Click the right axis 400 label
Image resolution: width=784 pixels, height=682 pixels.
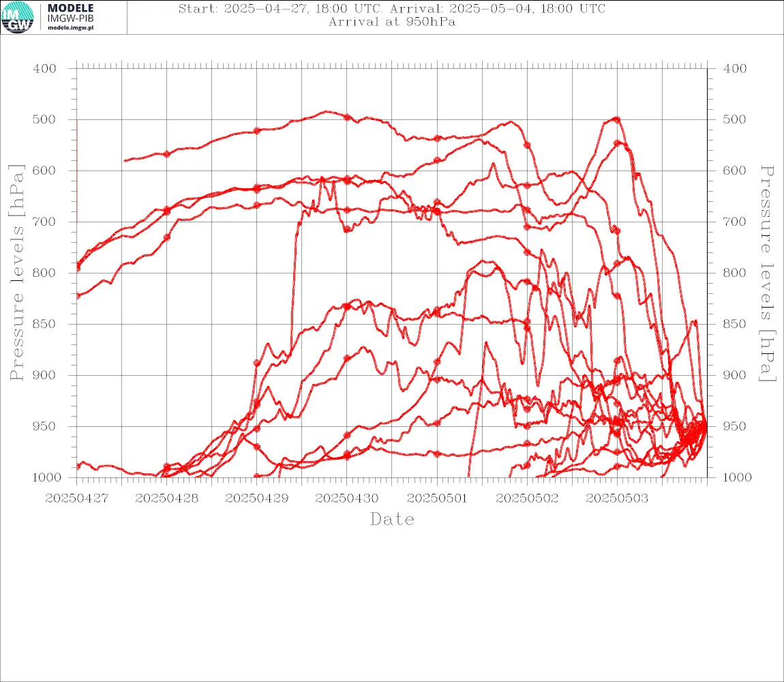[734, 69]
